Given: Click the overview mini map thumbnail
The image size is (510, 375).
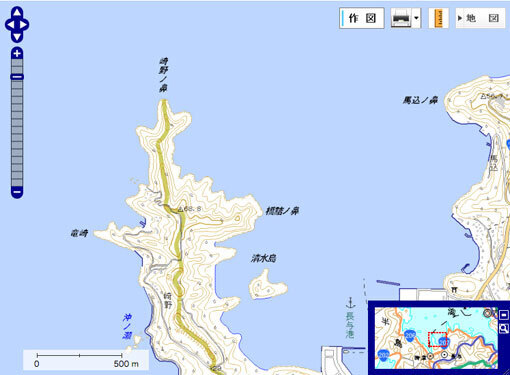Looking at the screenshot, I should [436, 338].
